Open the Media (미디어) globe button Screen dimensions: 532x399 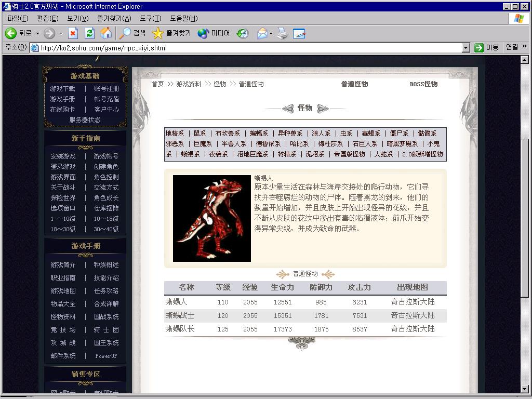[x=214, y=33]
